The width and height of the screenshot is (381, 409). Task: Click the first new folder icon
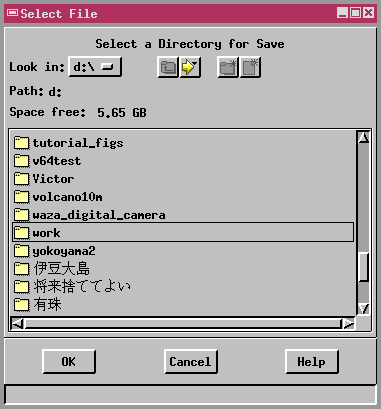228,67
